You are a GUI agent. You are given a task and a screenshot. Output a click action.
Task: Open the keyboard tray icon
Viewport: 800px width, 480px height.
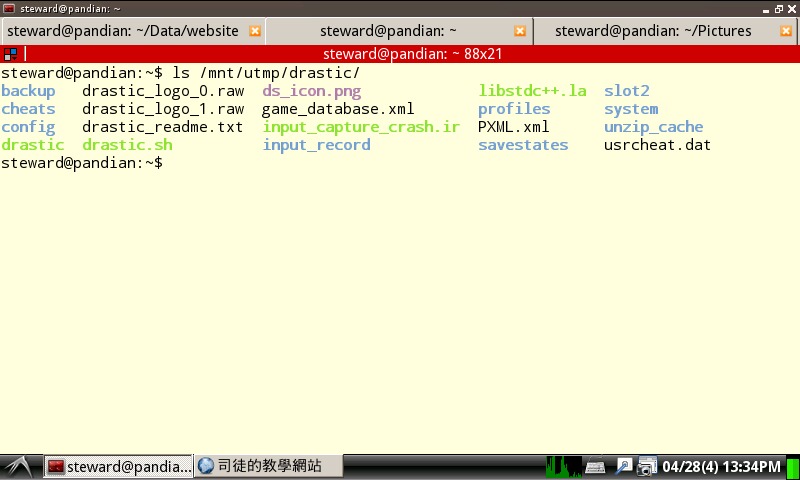pos(595,467)
